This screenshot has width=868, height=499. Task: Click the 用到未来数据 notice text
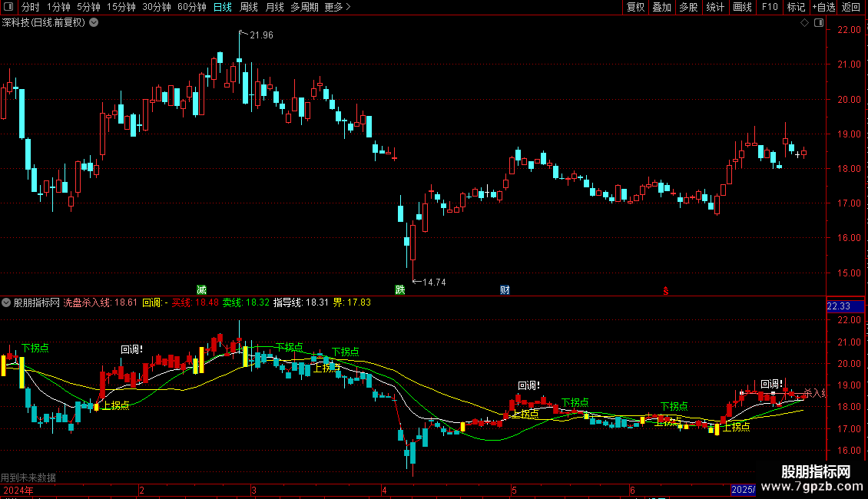(x=28, y=478)
